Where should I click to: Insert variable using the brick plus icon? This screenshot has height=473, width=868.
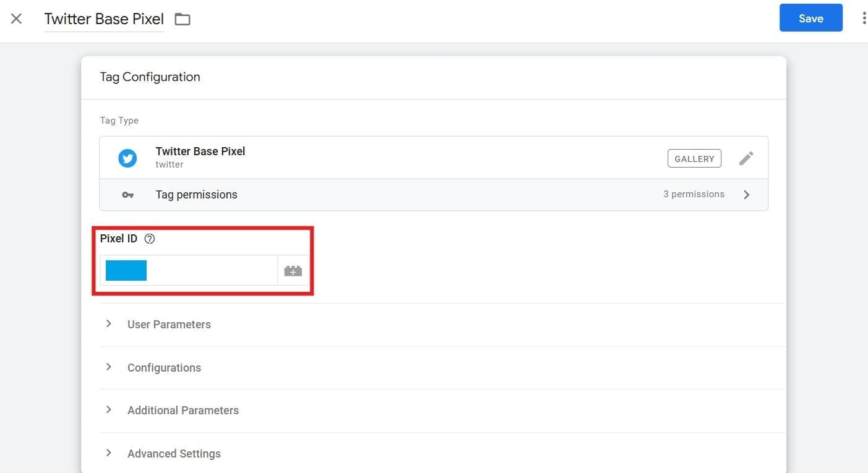(293, 271)
